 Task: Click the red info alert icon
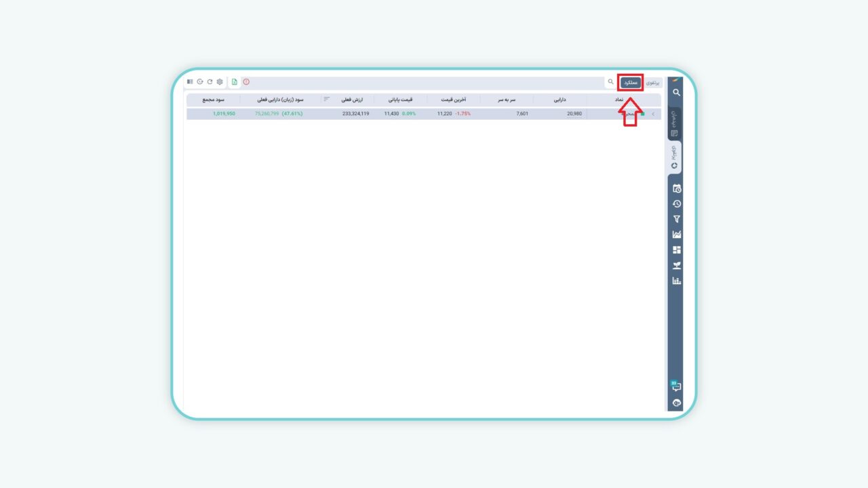tap(246, 82)
